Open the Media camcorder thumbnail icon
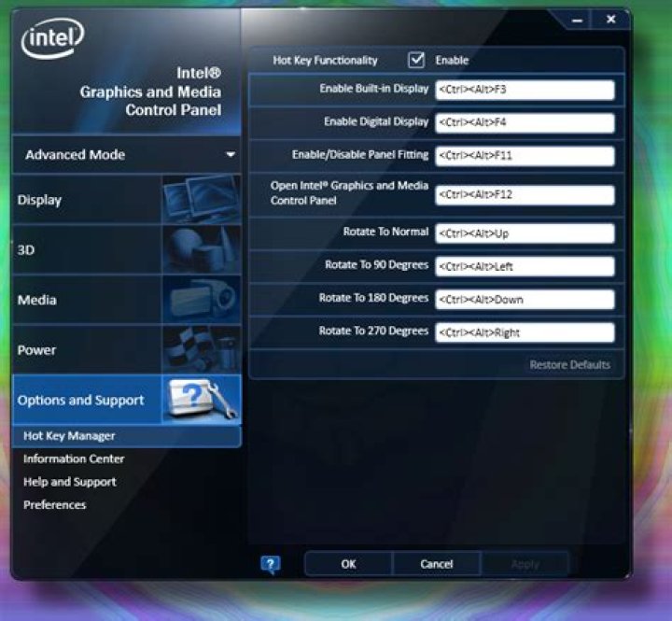 (x=201, y=300)
